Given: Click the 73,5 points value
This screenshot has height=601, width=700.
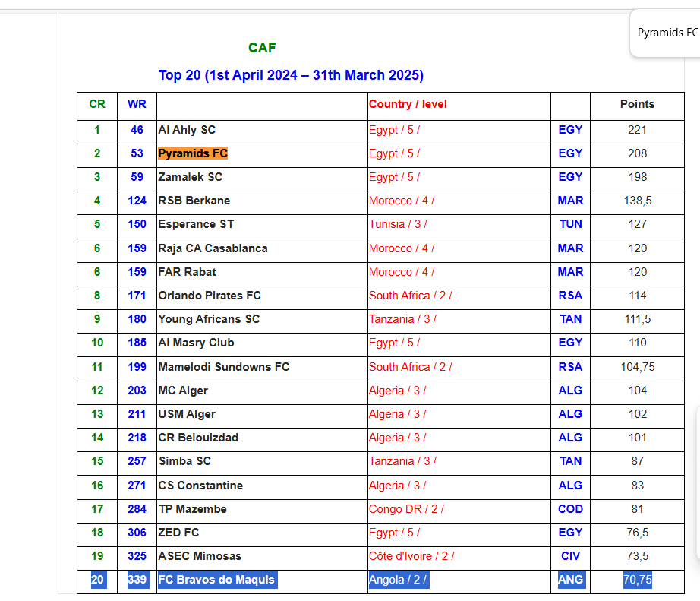Looking at the screenshot, I should click(x=638, y=556).
